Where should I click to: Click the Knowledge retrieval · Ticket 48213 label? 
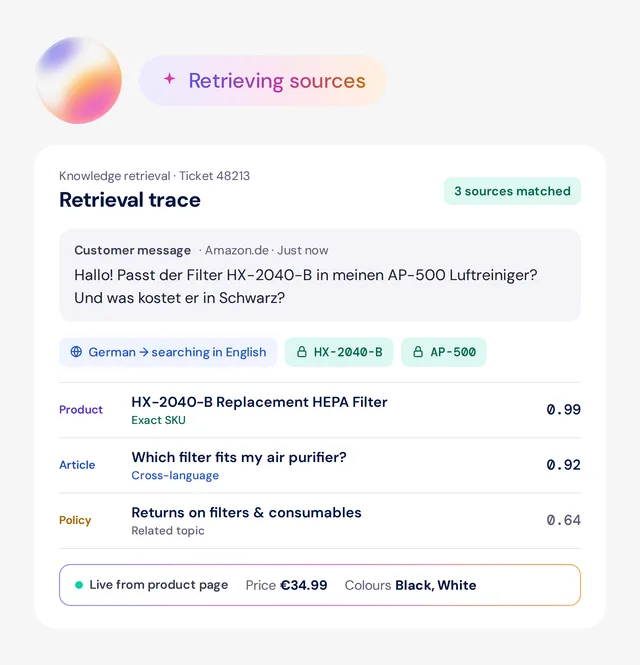(155, 176)
